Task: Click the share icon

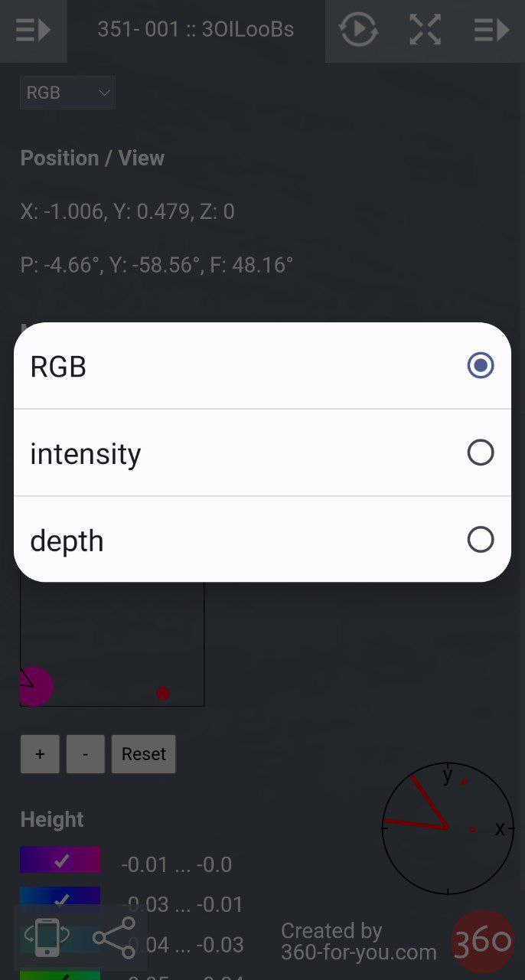Action: click(113, 937)
